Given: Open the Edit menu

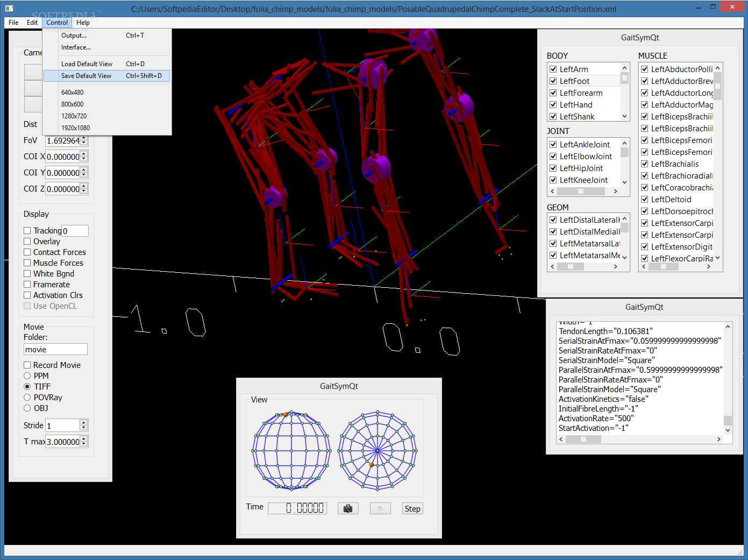Looking at the screenshot, I should pyautogui.click(x=32, y=23).
